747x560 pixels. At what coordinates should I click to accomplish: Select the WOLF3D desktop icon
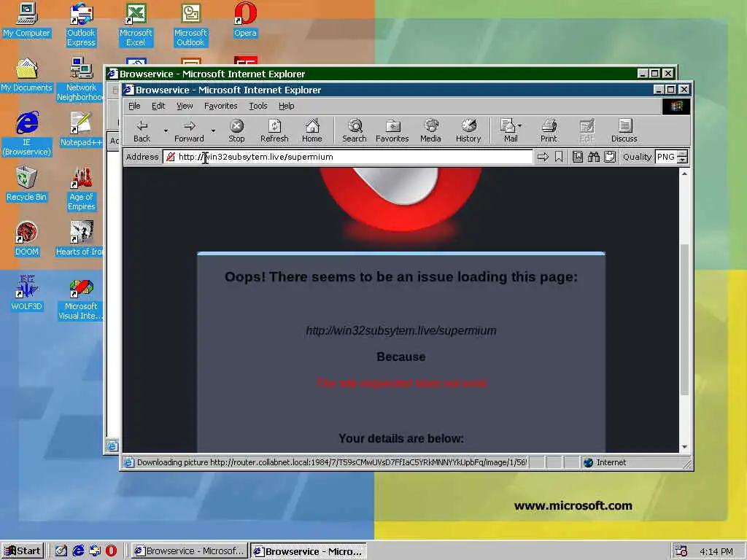(x=27, y=294)
